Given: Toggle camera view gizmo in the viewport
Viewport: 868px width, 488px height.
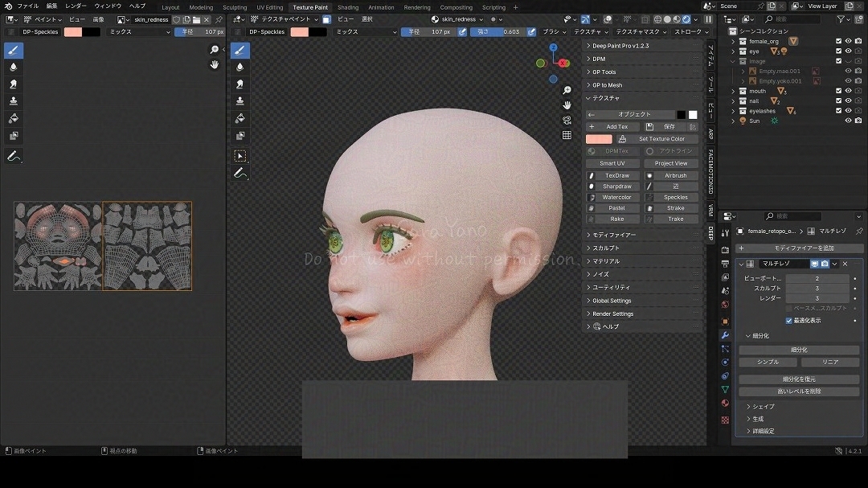Looking at the screenshot, I should coord(567,121).
